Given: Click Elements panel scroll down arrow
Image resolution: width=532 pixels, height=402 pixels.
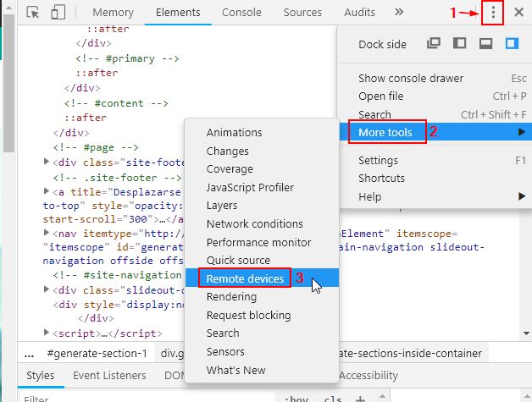Looking at the screenshot, I should (x=526, y=333).
